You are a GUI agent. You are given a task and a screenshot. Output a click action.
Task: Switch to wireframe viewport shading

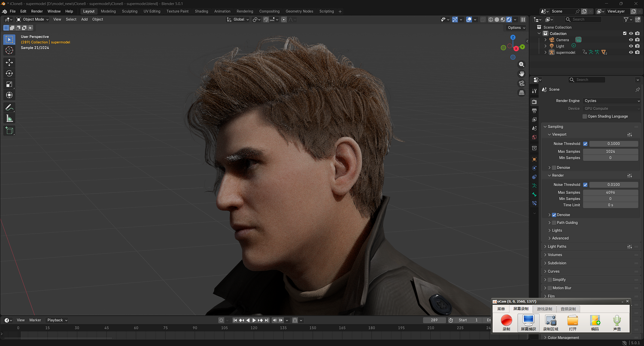coord(491,19)
